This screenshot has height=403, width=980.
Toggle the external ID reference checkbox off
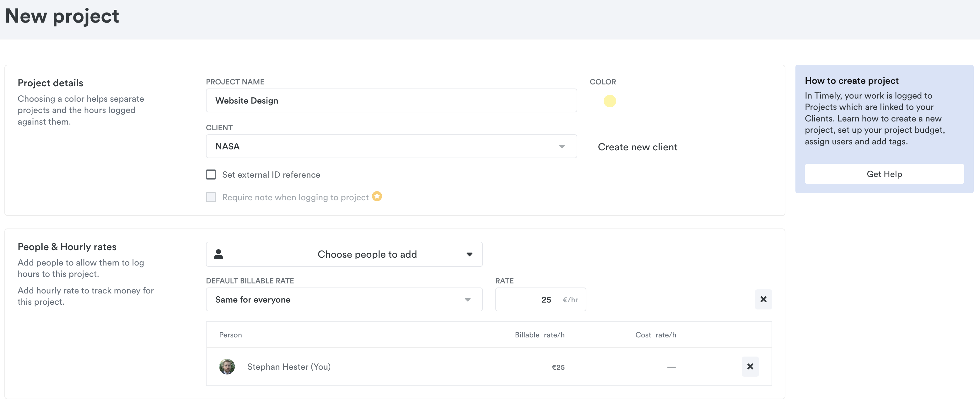[x=211, y=174]
